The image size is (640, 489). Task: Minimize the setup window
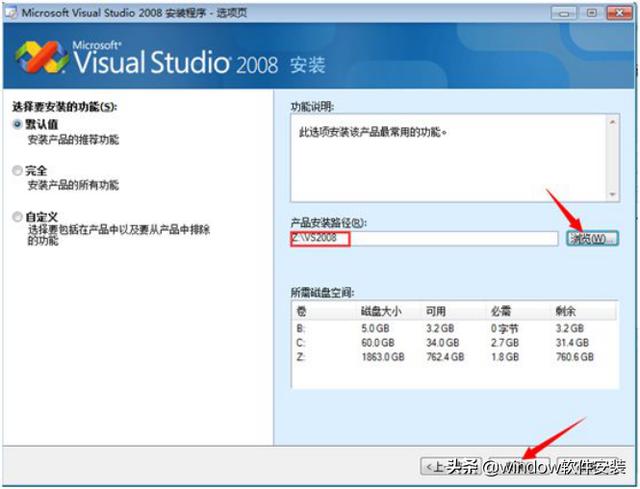pyautogui.click(x=564, y=13)
